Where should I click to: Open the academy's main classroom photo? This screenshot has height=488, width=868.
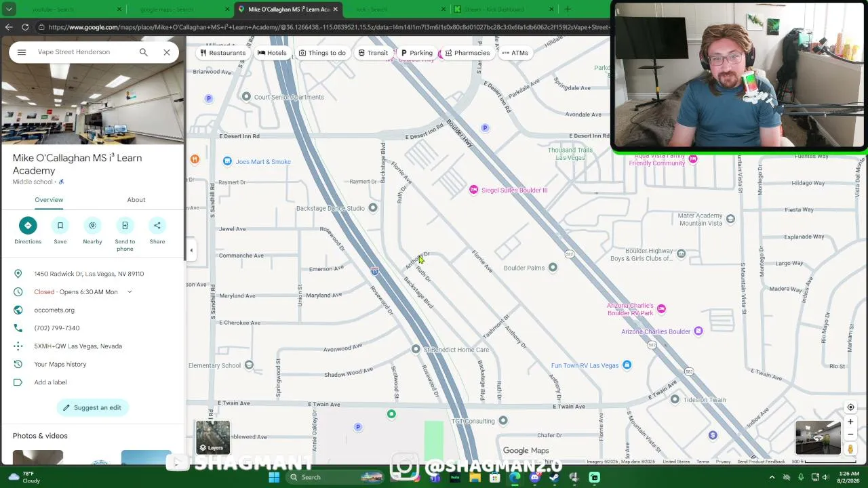click(92, 104)
